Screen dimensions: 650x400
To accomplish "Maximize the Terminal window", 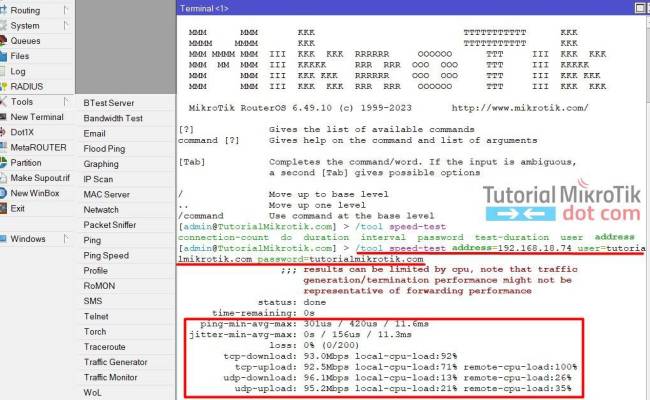I will 640,8.
